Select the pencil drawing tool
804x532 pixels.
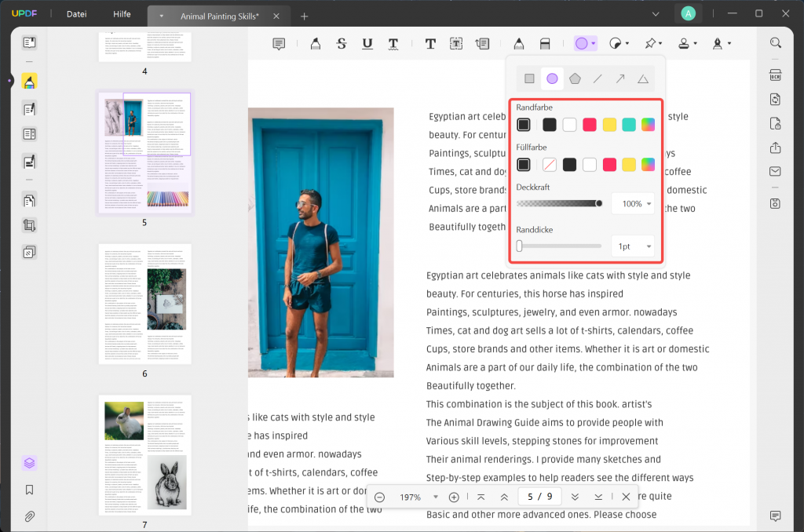click(x=519, y=44)
